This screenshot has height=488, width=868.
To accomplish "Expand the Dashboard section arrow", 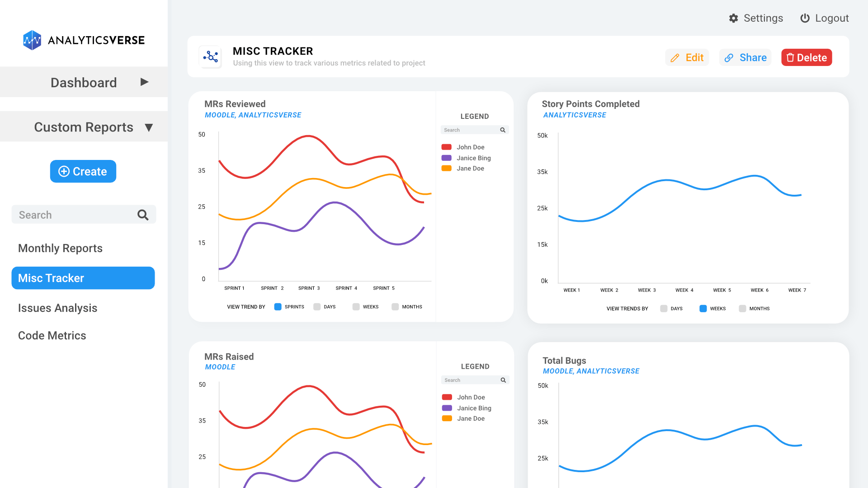I will point(144,82).
